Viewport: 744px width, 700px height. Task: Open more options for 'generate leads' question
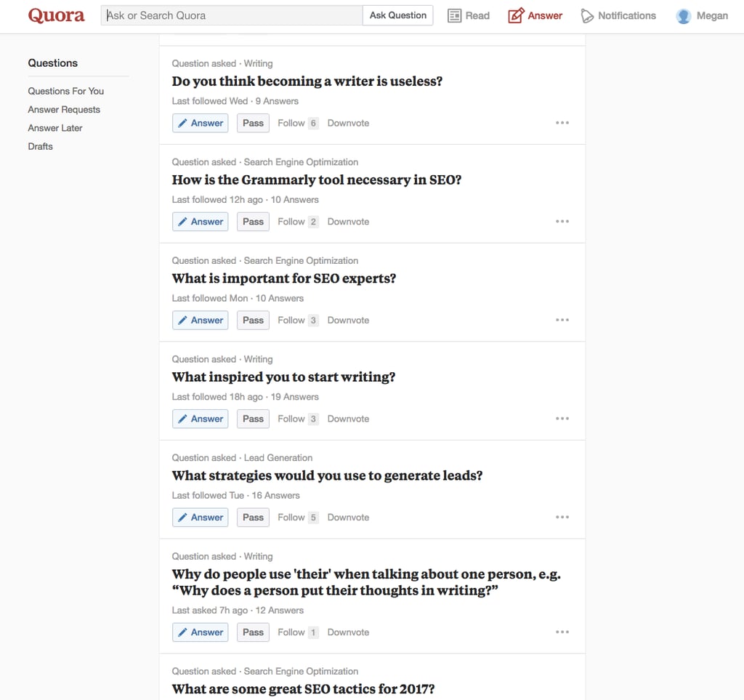pyautogui.click(x=562, y=518)
